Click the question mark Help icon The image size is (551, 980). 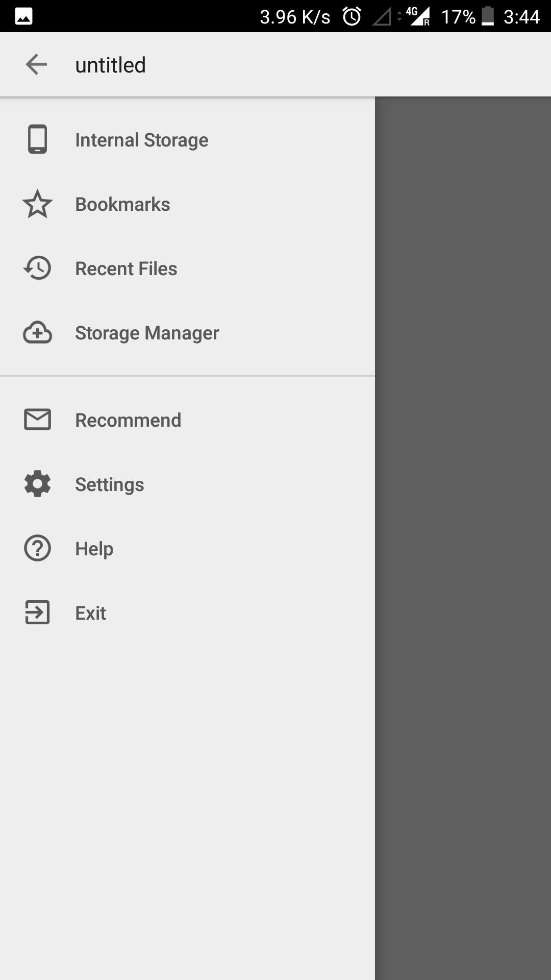pos(37,548)
